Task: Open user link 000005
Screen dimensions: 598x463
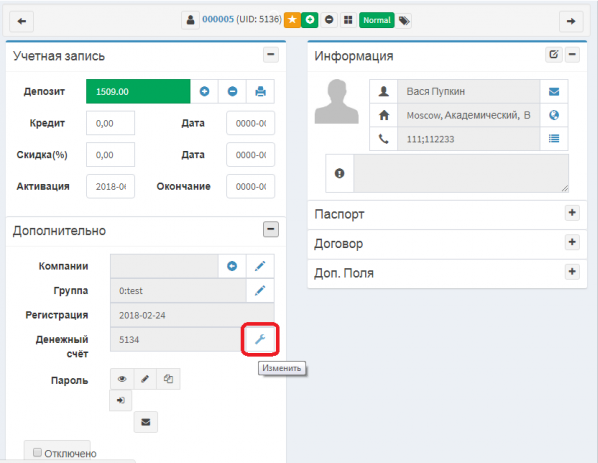Action: 218,19
